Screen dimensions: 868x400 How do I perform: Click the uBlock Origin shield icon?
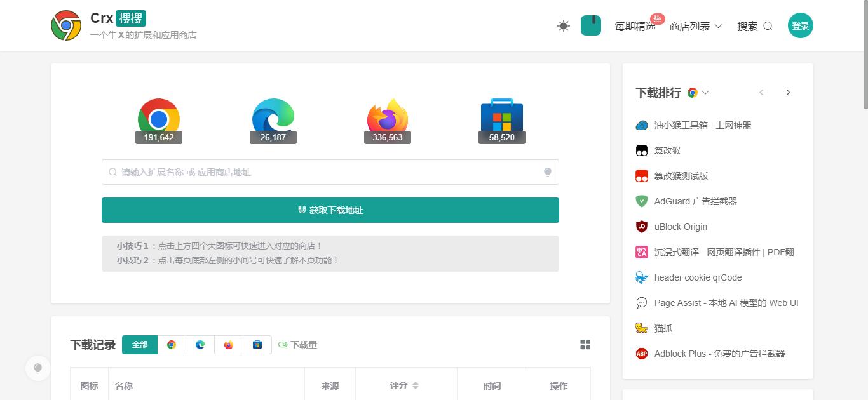(x=642, y=227)
